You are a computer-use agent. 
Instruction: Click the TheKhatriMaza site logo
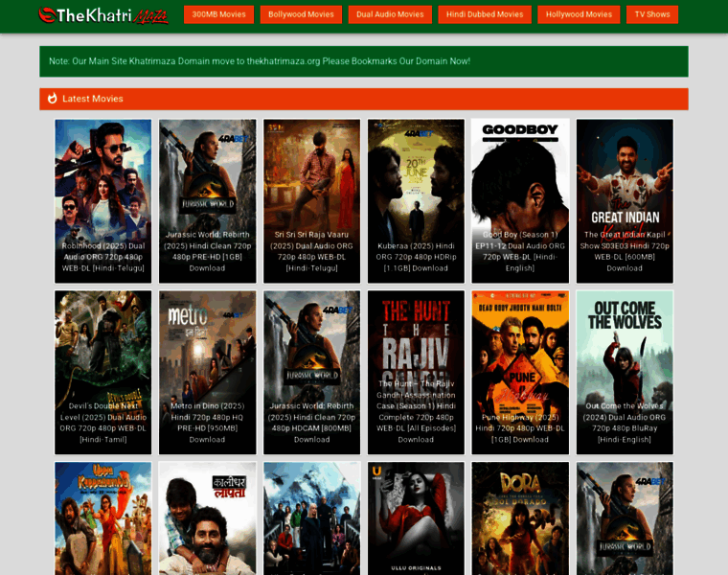pyautogui.click(x=103, y=15)
